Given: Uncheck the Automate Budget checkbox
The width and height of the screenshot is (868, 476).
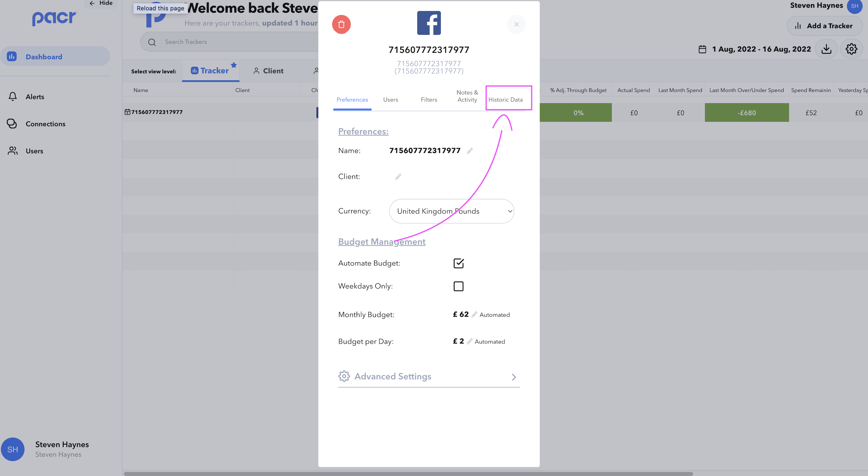Looking at the screenshot, I should click(x=458, y=263).
